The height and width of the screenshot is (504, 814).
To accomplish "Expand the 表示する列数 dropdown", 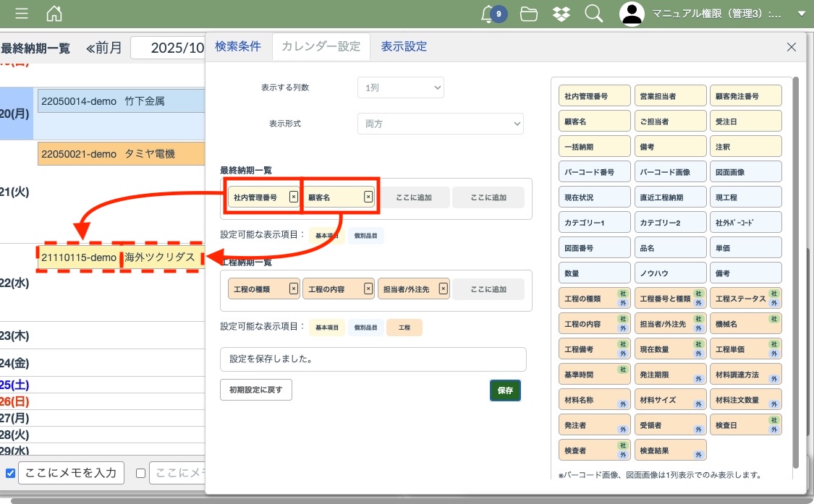I will (x=400, y=87).
